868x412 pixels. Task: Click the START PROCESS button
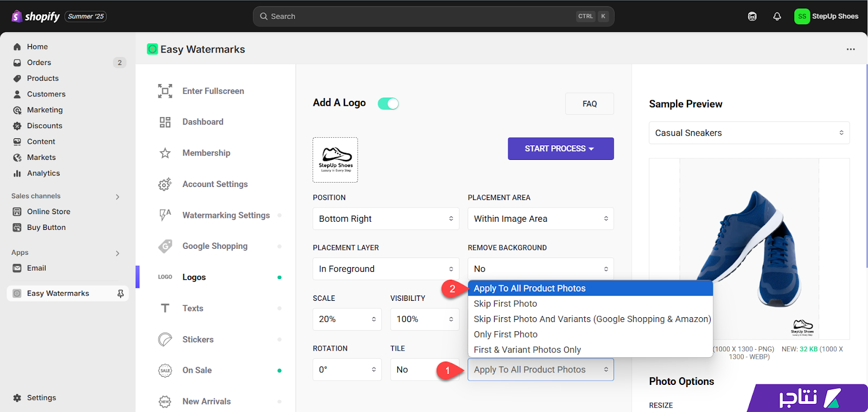point(560,149)
